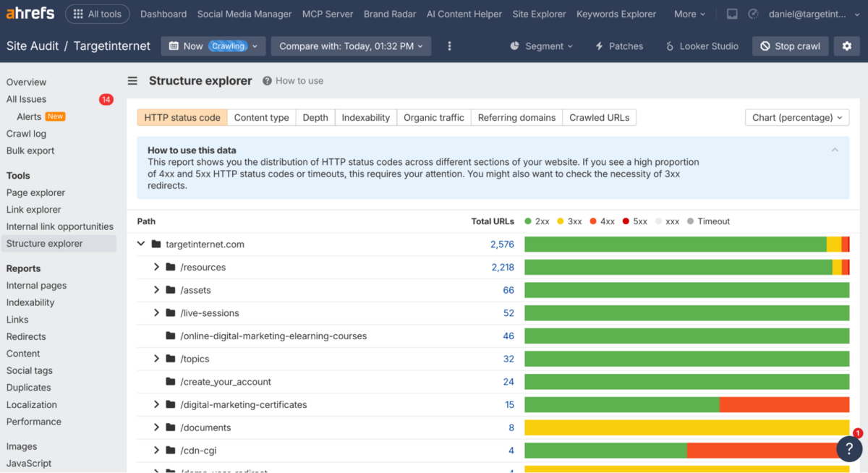
Task: Click the folder icon beside targetinternet.com
Action: pos(156,244)
